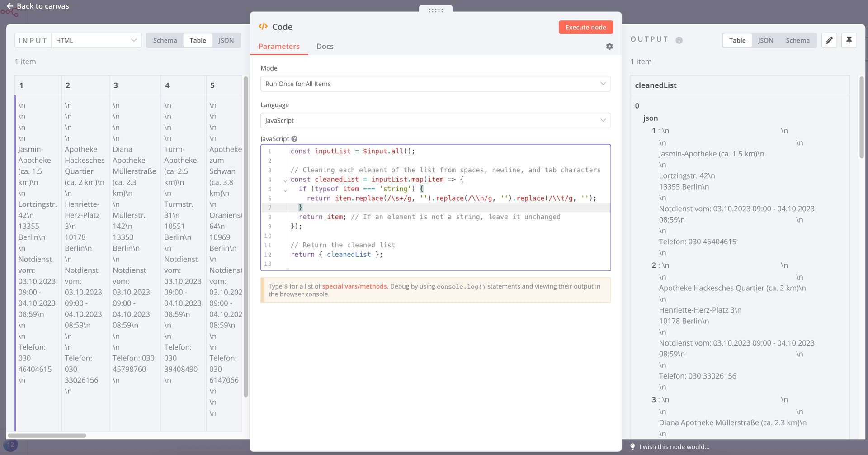Click the lightbulb feedback icon at bottom
The image size is (868, 455).
click(632, 446)
